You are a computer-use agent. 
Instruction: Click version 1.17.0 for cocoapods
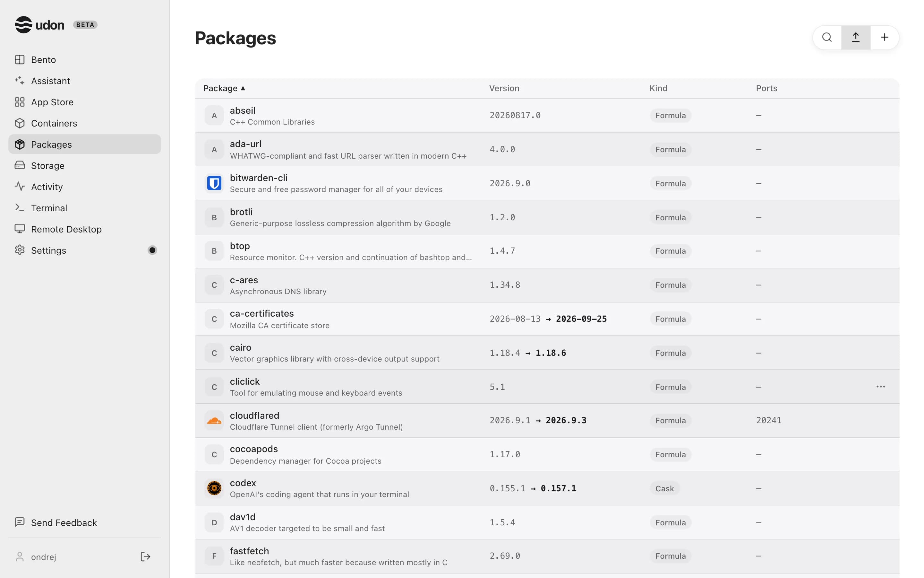tap(505, 454)
